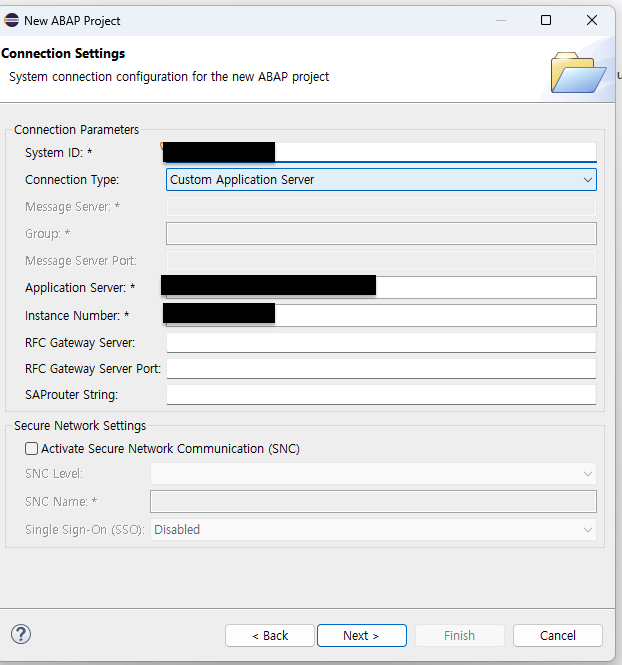Focus the RFC Gateway Server Port field
622x665 pixels.
(x=381, y=369)
